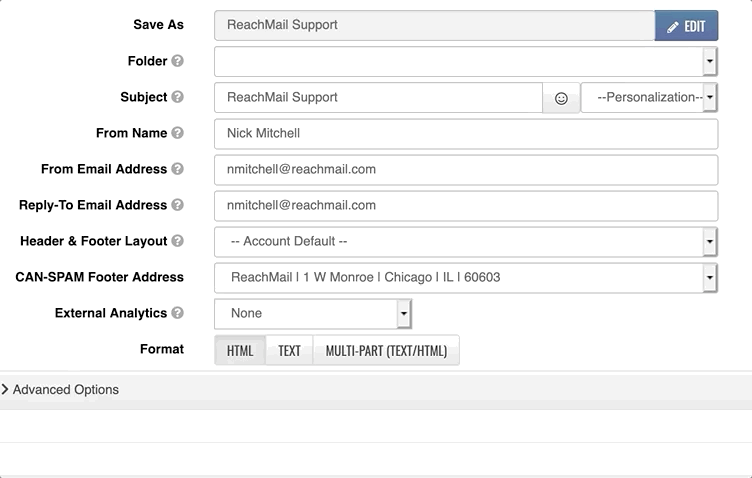Click the Reply-To Email Address field

click(x=466, y=206)
